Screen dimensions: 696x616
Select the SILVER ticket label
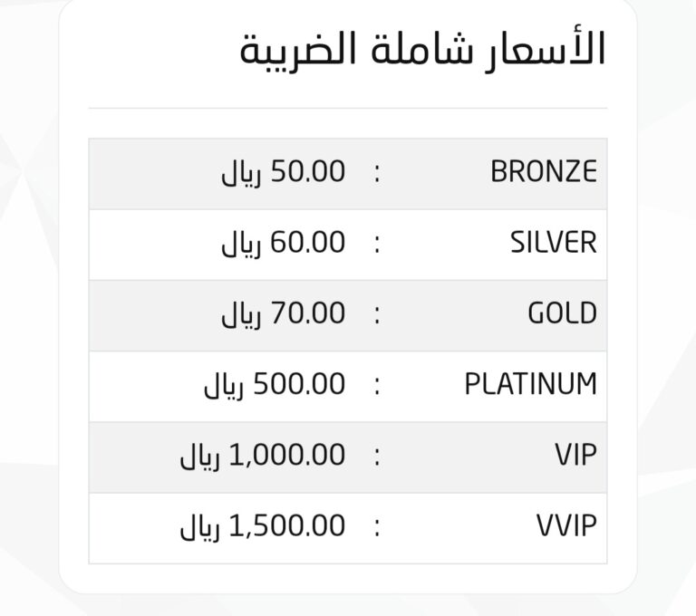click(x=554, y=242)
